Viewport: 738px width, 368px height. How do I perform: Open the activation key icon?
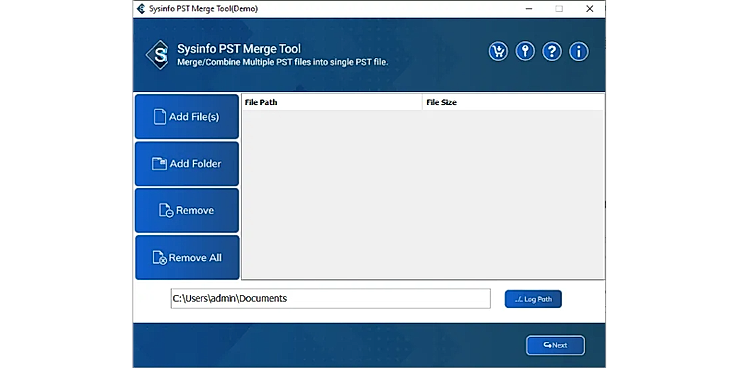[525, 51]
